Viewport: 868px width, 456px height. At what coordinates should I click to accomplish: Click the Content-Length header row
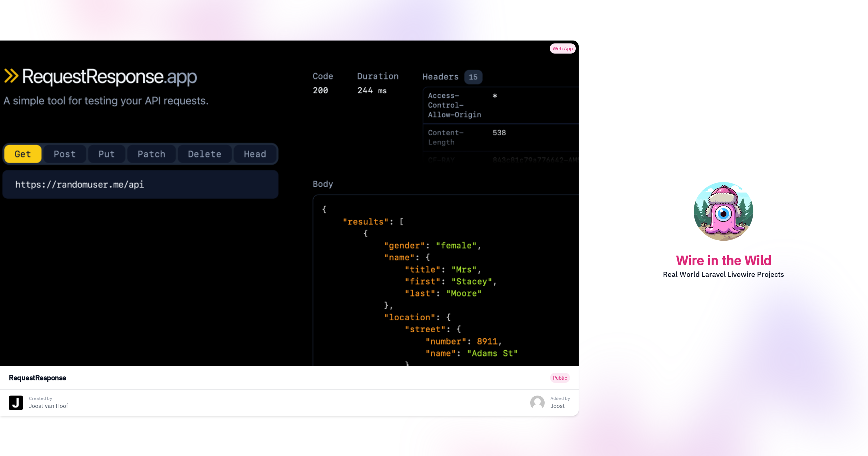501,138
